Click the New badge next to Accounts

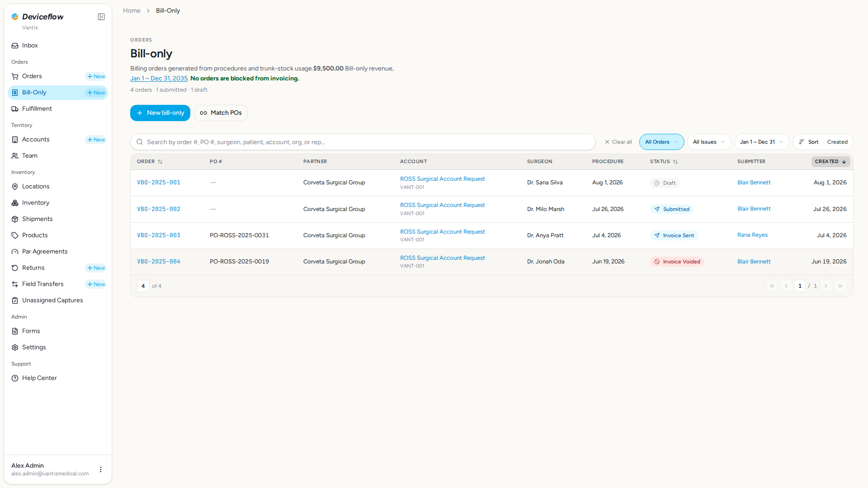point(96,140)
